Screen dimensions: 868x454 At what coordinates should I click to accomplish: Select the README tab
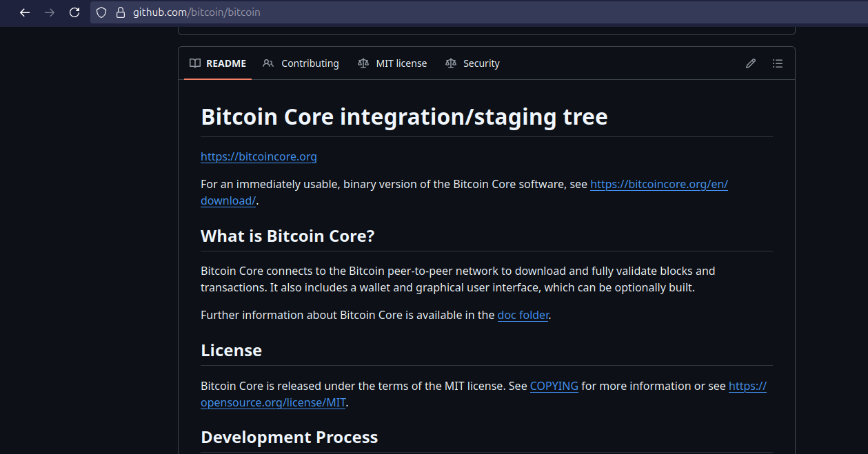(x=218, y=63)
